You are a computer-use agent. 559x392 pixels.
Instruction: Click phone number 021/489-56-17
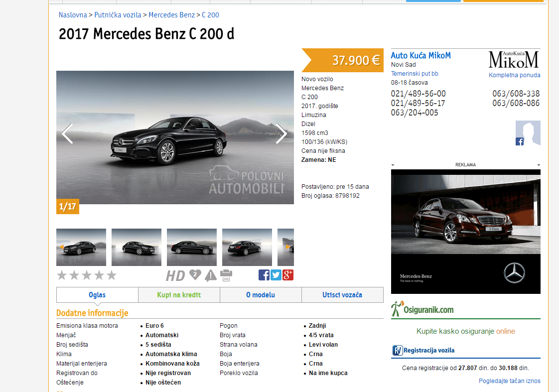pos(418,103)
